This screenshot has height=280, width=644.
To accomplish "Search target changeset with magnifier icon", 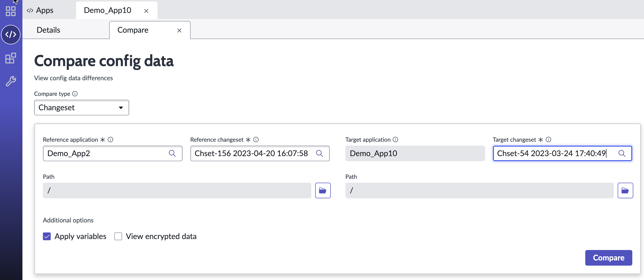I will pyautogui.click(x=622, y=153).
